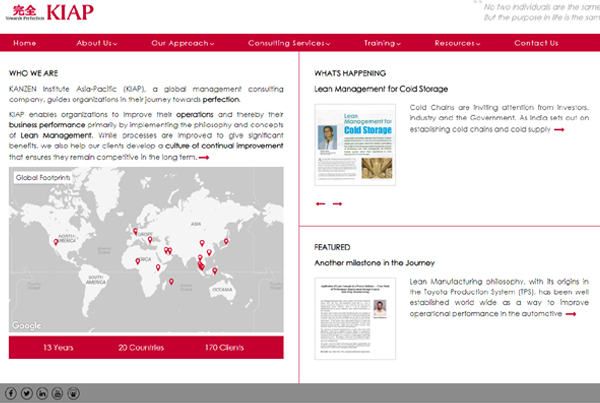Viewport: 600px width, 403px height.
Task: Open the About Us menu
Action: coord(96,43)
